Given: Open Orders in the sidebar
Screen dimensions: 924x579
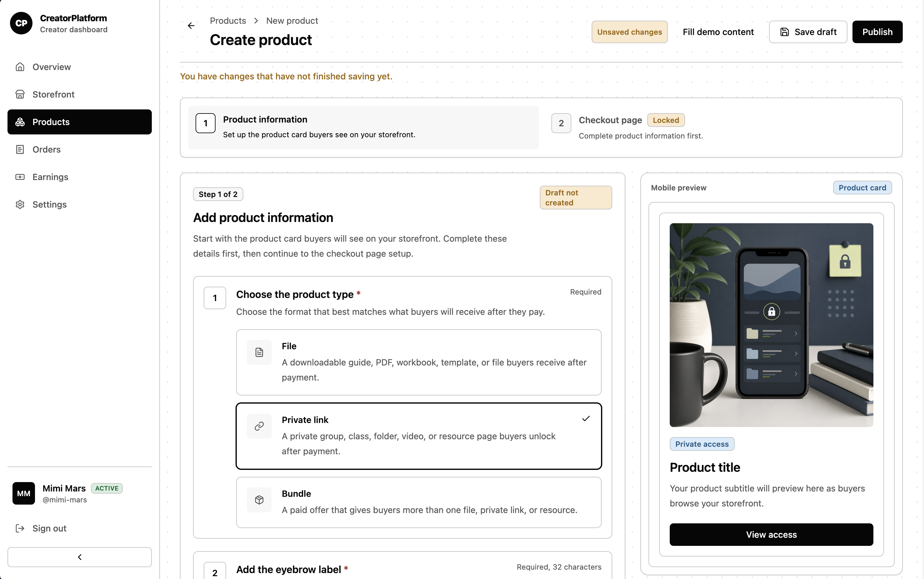Looking at the screenshot, I should click(80, 149).
